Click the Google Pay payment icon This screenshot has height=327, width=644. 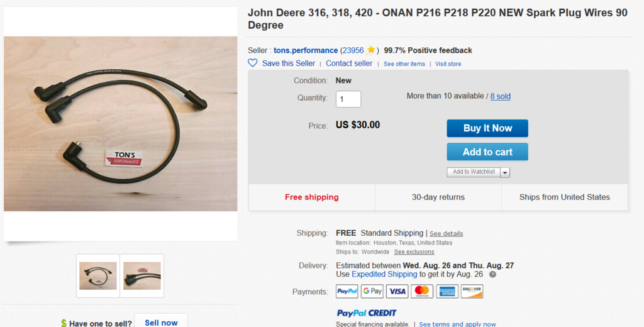[x=372, y=291]
